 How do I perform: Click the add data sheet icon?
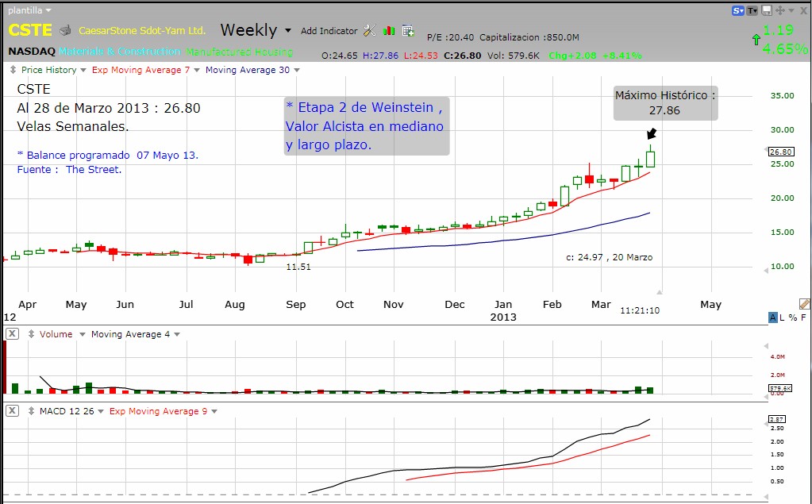[x=408, y=31]
